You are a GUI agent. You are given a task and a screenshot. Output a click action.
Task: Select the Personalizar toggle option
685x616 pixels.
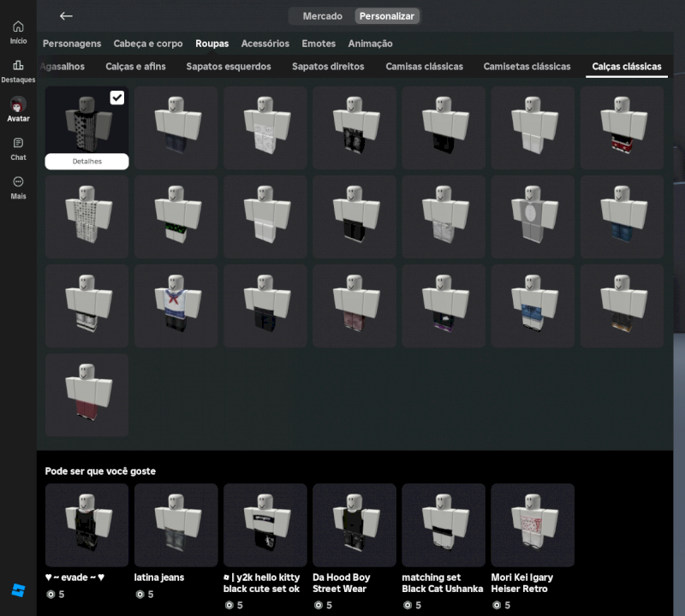[387, 16]
